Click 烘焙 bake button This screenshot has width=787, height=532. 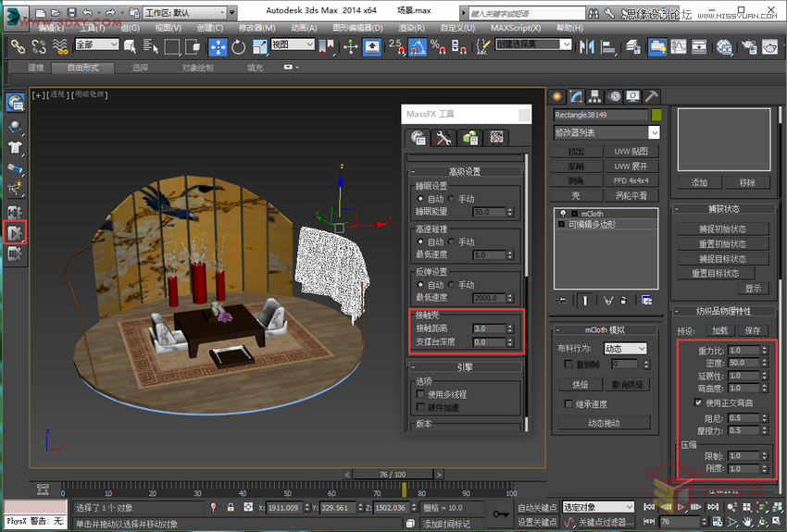click(x=581, y=385)
